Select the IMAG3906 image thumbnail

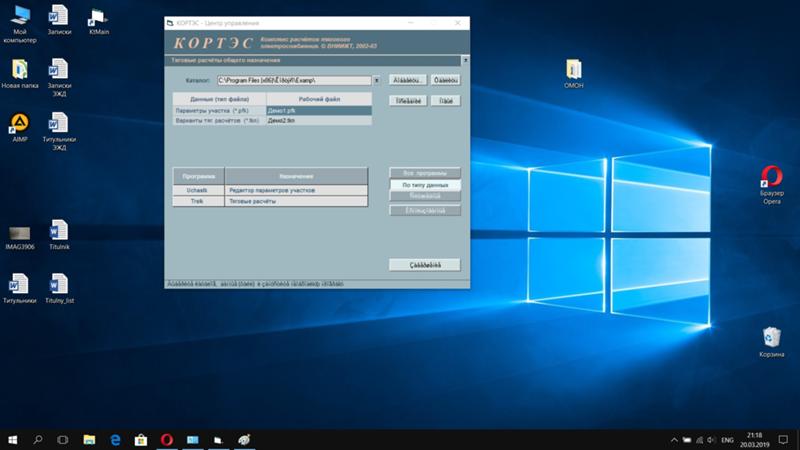point(20,238)
